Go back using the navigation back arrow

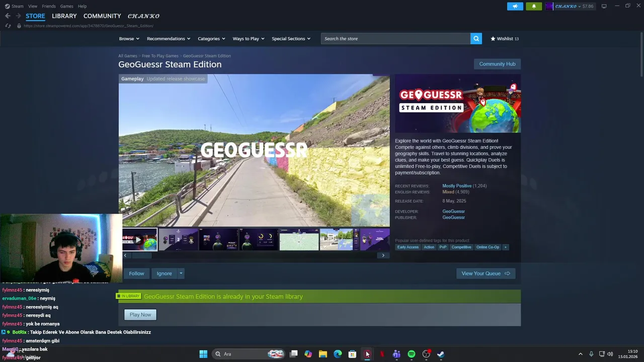click(8, 16)
